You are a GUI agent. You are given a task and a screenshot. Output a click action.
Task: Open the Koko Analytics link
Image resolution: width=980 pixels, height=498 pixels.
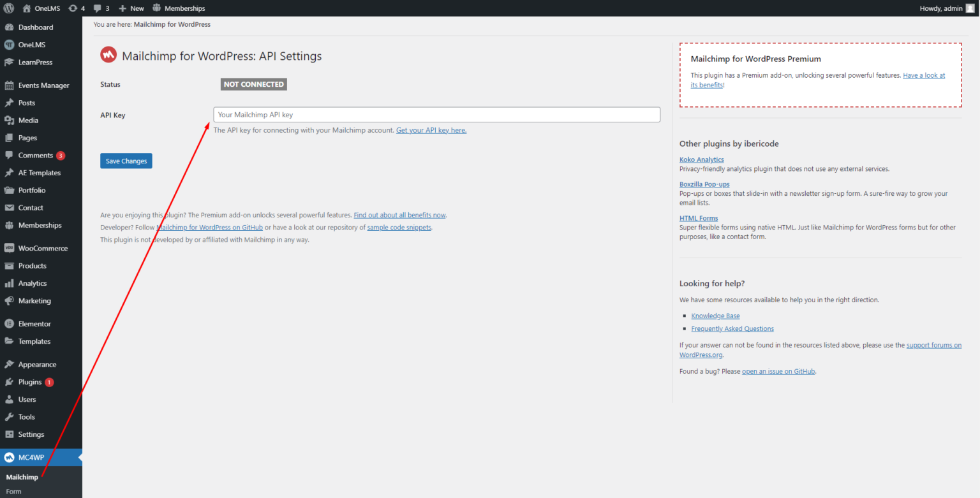[702, 159]
